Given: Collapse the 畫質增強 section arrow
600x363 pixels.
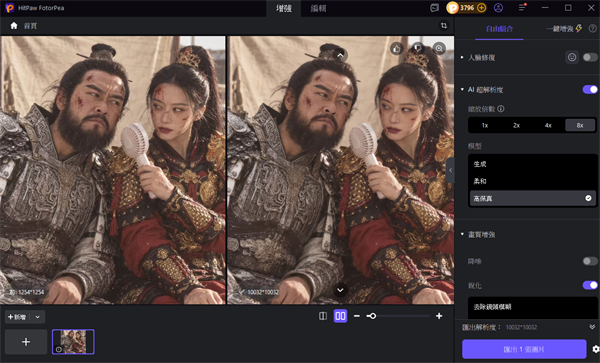Looking at the screenshot, I should click(462, 234).
